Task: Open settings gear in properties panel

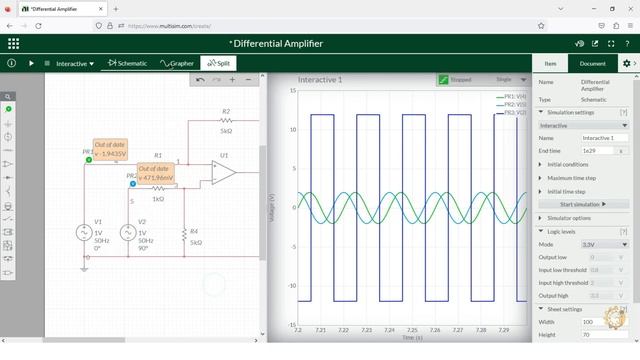Action: [627, 63]
